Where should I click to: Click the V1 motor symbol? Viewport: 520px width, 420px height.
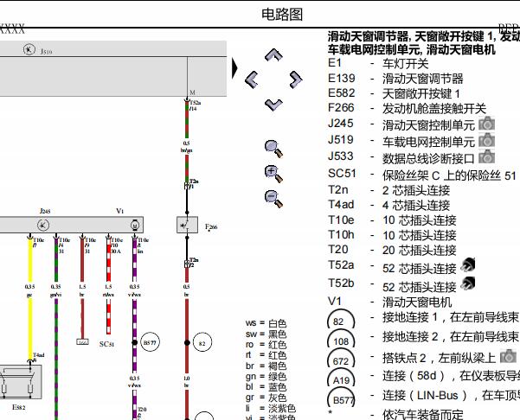pyautogui.click(x=135, y=225)
